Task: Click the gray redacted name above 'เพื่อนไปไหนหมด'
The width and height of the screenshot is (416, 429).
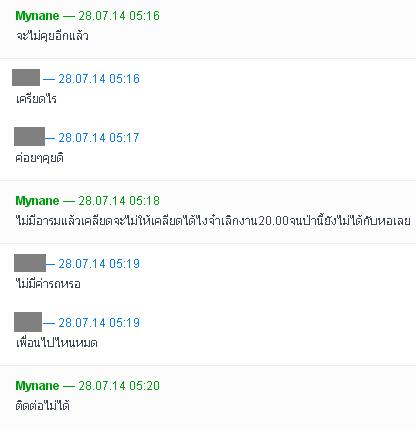Action: point(28,322)
